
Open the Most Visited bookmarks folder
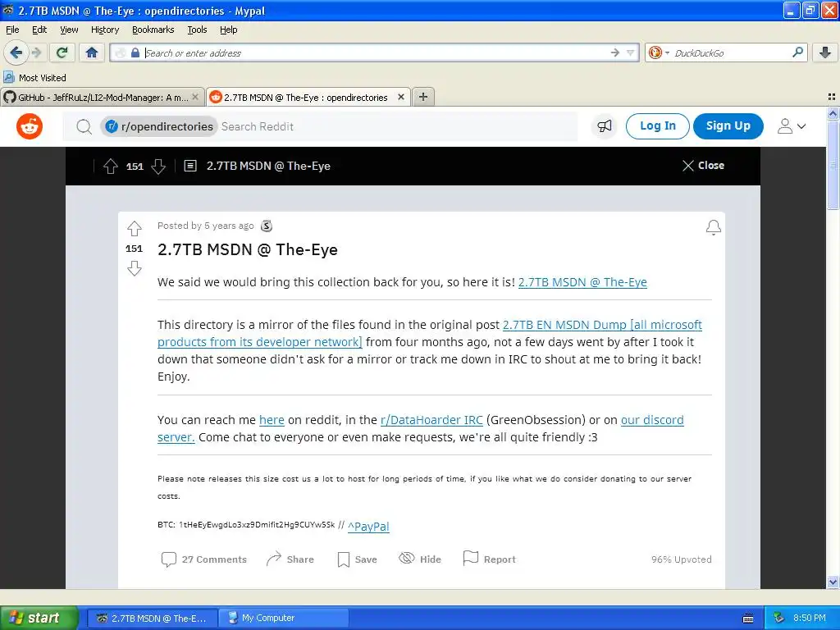(x=35, y=78)
